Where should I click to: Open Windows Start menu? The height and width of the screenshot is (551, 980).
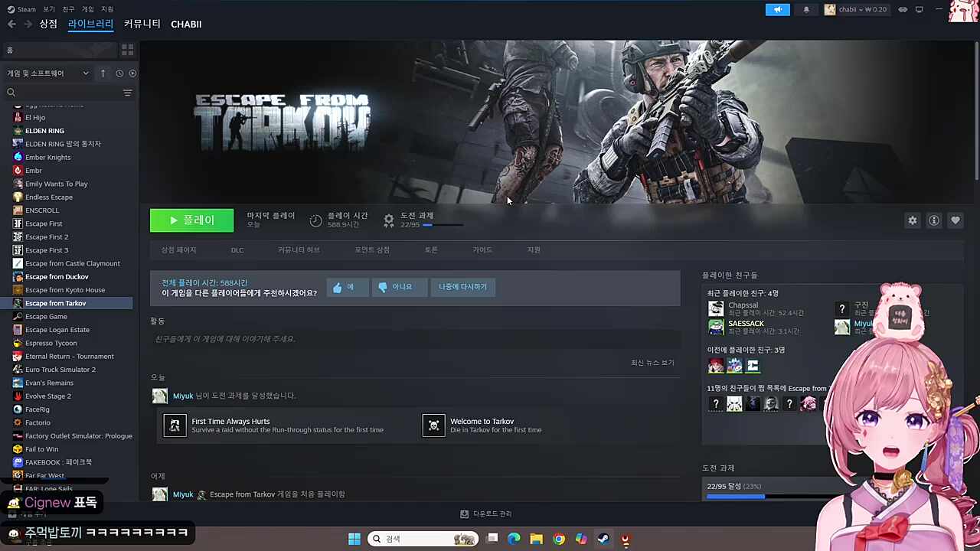(x=354, y=539)
